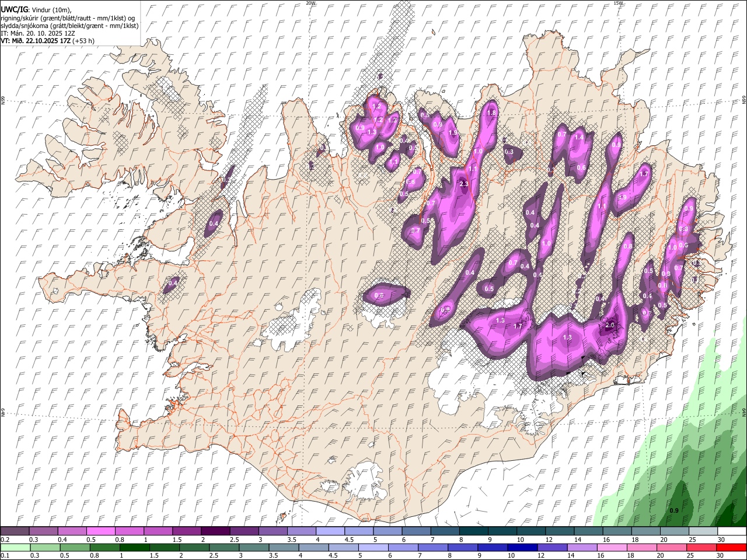Screen dimensions: 747x560
Task: Pick lower-scale green swatch starting at 0.8
Action: point(104,548)
